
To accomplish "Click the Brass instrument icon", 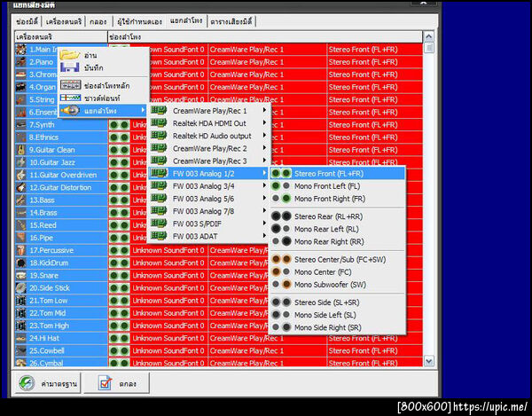I will (21, 213).
